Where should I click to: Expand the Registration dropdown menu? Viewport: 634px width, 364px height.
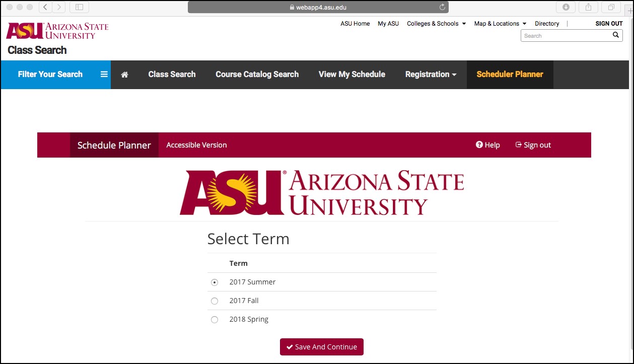click(431, 75)
